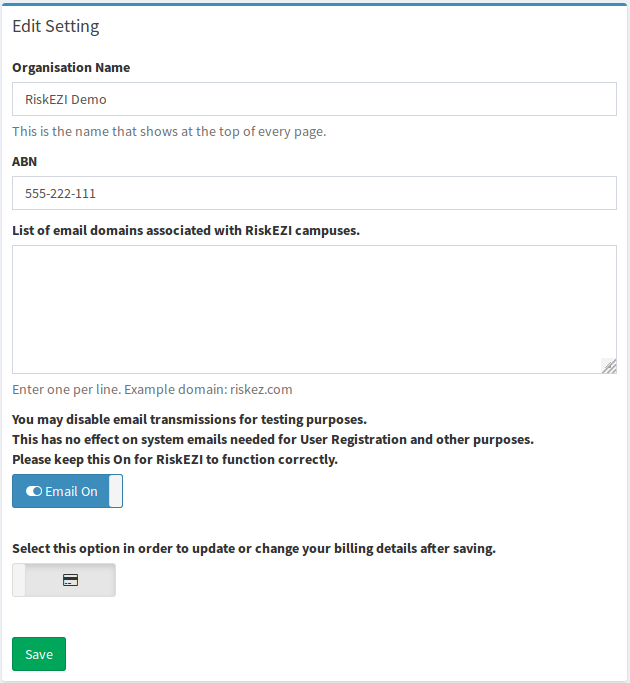
Task: Grab the textarea resize handle corner
Action: coord(609,366)
